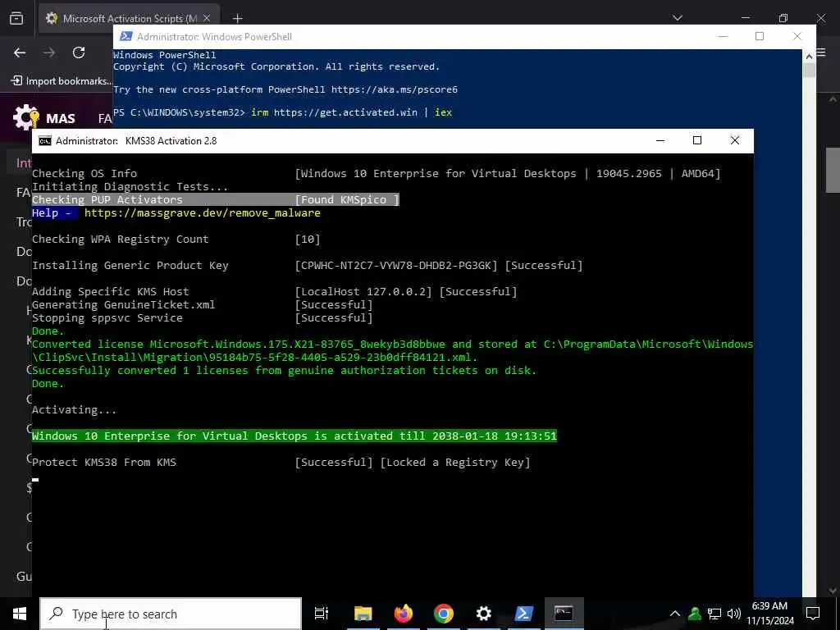
Task: Click the generic product key text
Action: click(396, 265)
